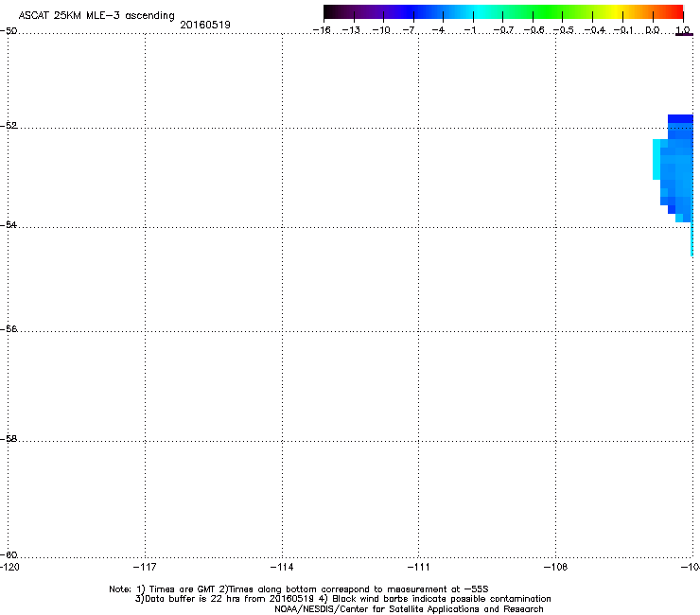Click the title text 'ASCAT 25KM MLE-3 ascending'
This screenshot has height=615, width=700.
[96, 16]
